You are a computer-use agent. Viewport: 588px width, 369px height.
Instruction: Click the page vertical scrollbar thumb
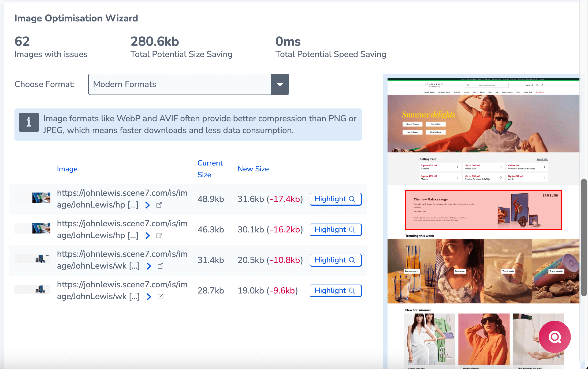[584, 238]
